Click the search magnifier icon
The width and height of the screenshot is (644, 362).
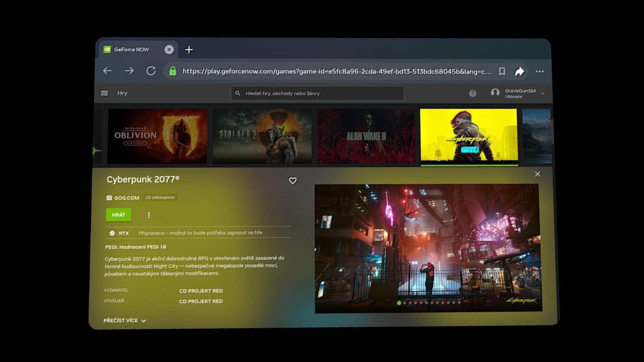click(x=237, y=93)
